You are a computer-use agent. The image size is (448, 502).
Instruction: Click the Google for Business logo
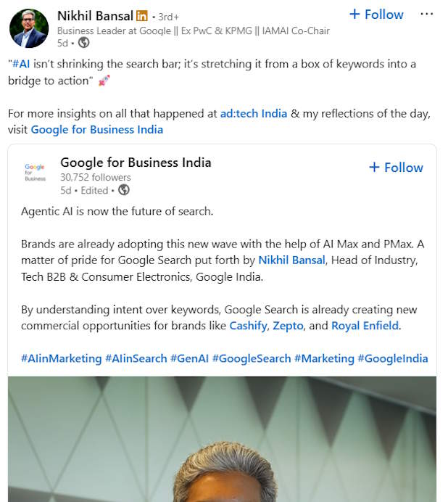click(x=35, y=172)
